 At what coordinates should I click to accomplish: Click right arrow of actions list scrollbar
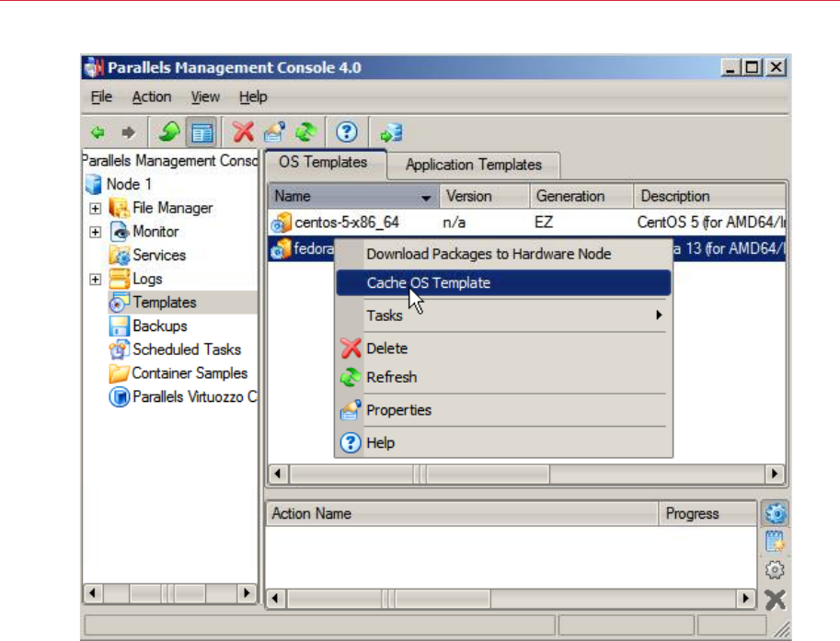click(745, 598)
